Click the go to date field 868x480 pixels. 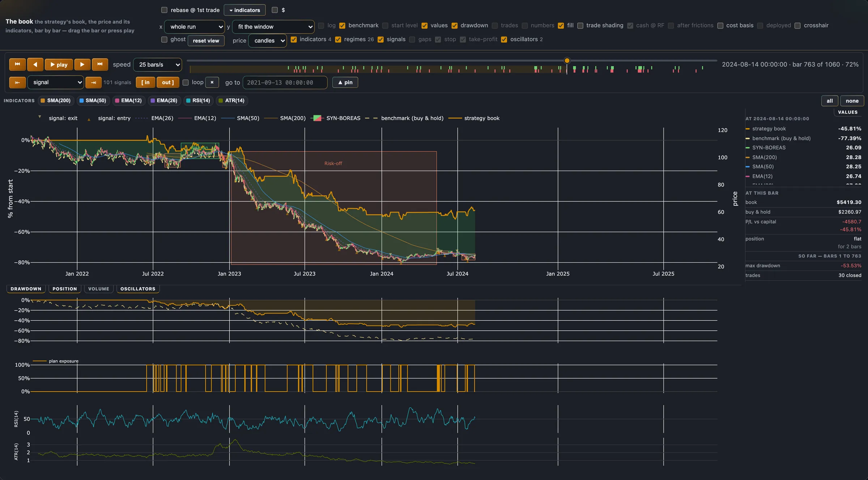(285, 82)
